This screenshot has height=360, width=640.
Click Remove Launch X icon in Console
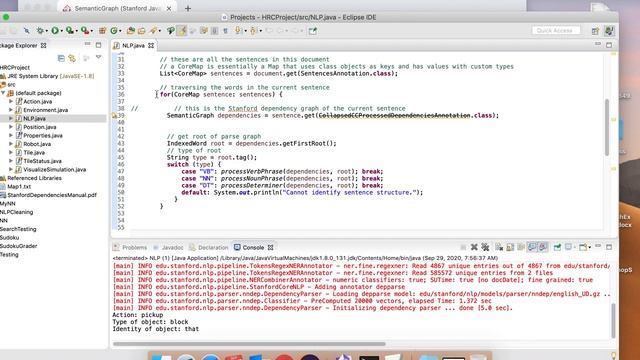tap(474, 247)
